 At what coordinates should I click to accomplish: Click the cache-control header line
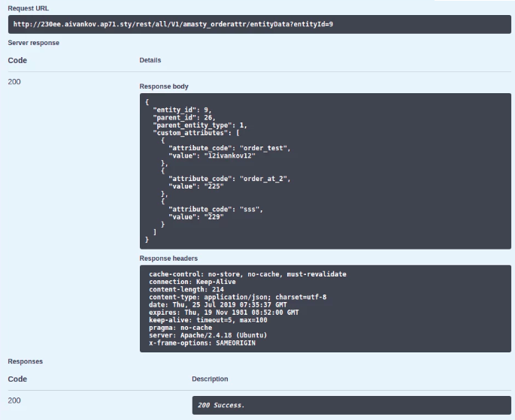click(247, 274)
